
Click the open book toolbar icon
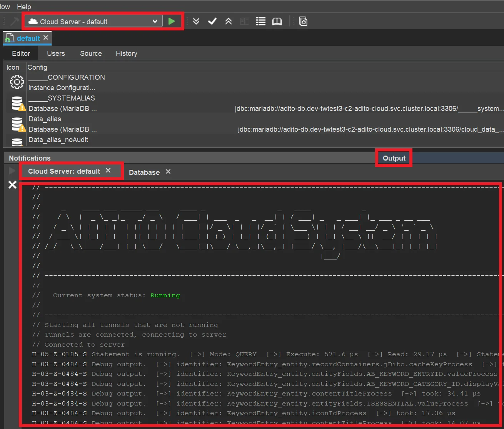(277, 21)
